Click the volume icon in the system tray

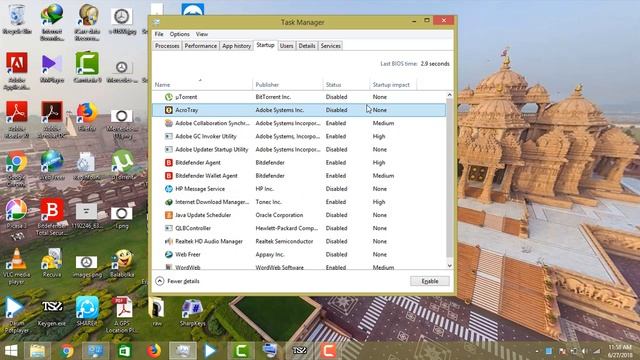pos(584,351)
